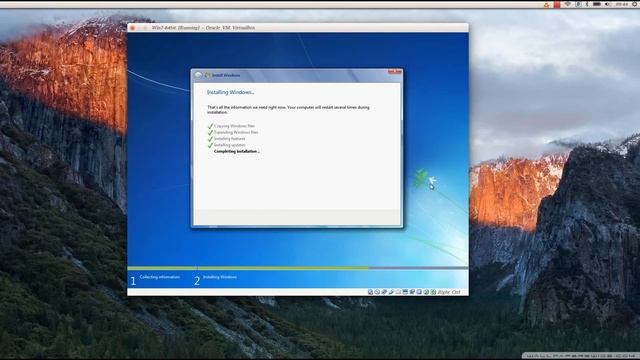640x360 pixels.
Task: Open optical disk indicator in VirtualBox status bar
Action: pos(377,292)
